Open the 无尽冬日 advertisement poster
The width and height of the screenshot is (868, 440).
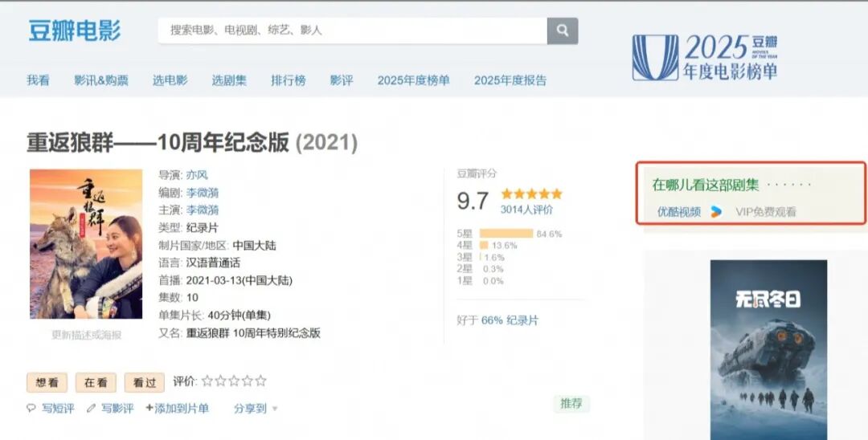tap(769, 350)
